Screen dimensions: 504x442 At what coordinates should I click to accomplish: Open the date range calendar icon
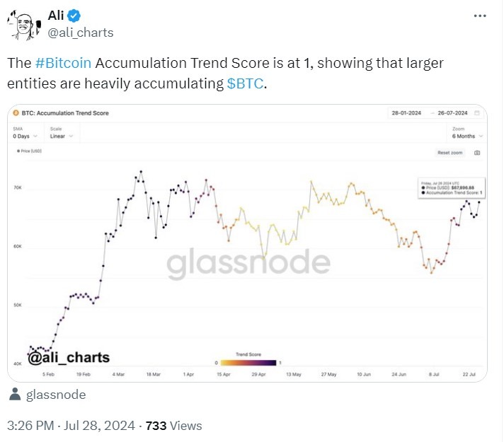coord(477,113)
